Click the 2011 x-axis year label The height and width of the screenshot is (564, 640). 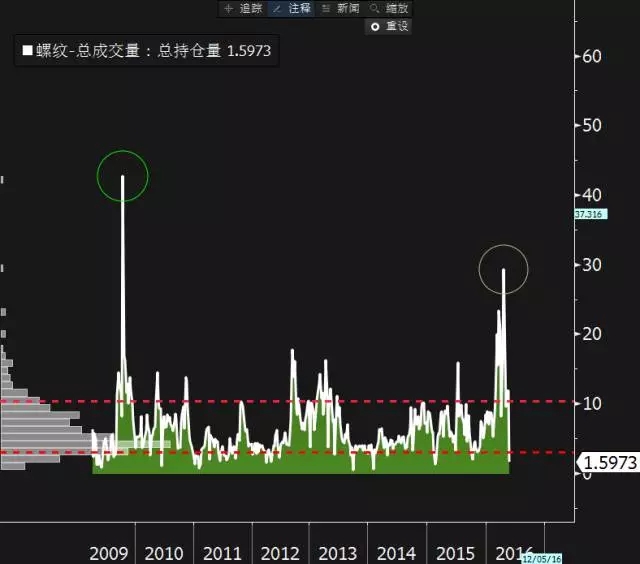222,554
